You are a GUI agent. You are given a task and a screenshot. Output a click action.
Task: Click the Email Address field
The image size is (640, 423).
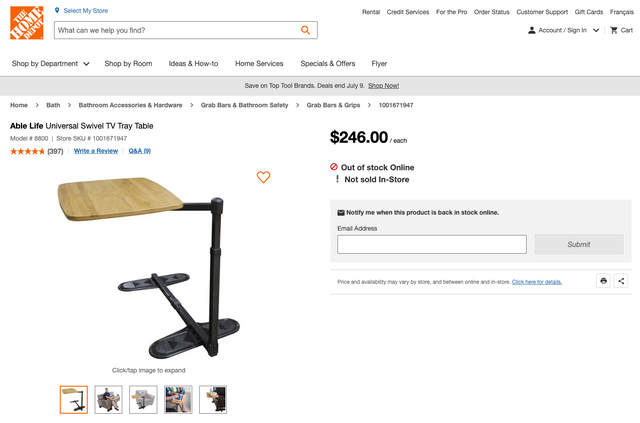point(431,244)
